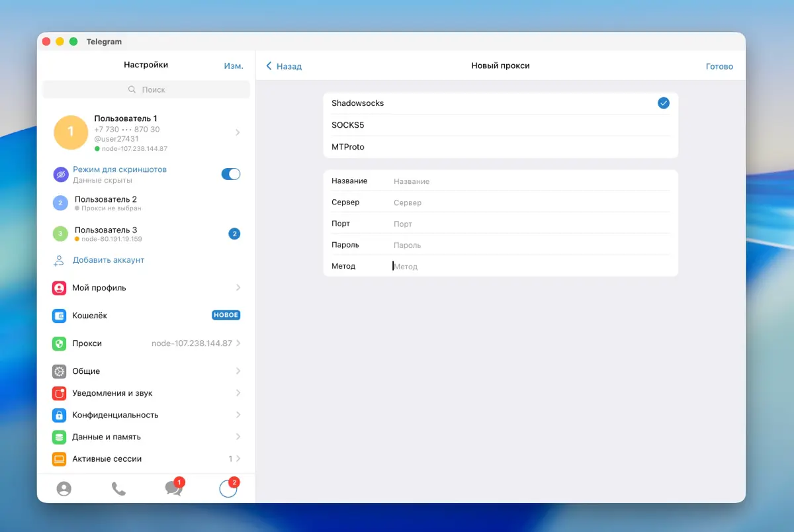The height and width of the screenshot is (532, 794).
Task: Open Конфиденциальность settings item
Action: point(146,415)
